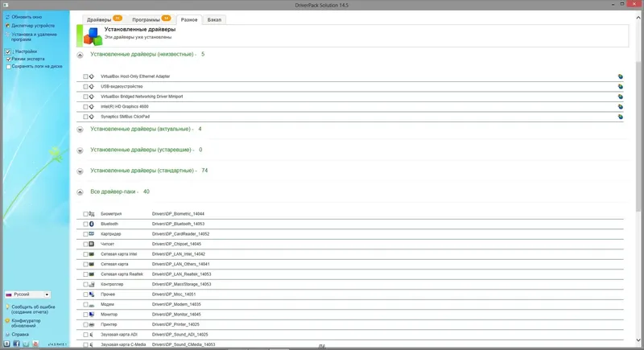Open the Twitter icon in sidebar
644x350 pixels.
[x=26, y=344]
